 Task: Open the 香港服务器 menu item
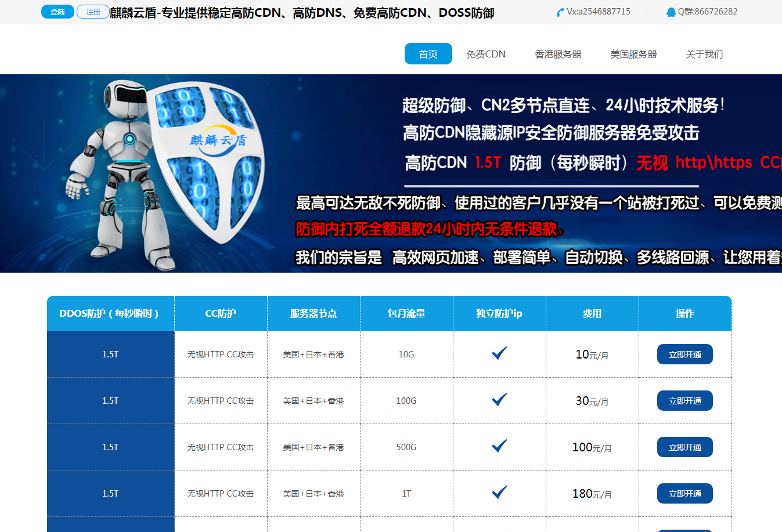tap(558, 54)
